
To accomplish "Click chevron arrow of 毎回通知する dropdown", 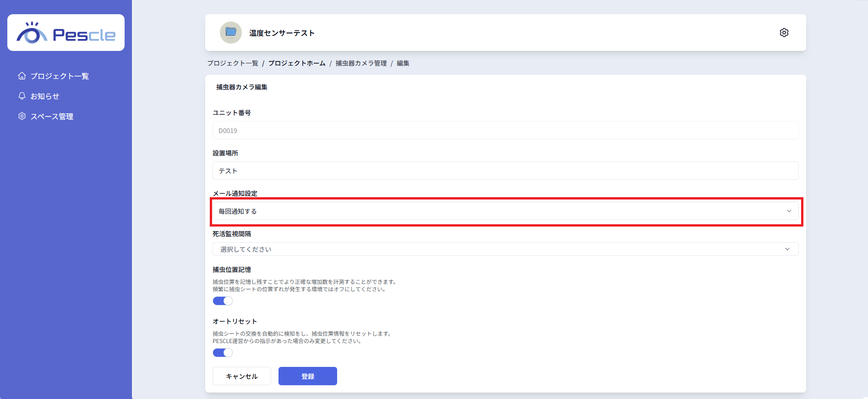I will click(x=789, y=211).
